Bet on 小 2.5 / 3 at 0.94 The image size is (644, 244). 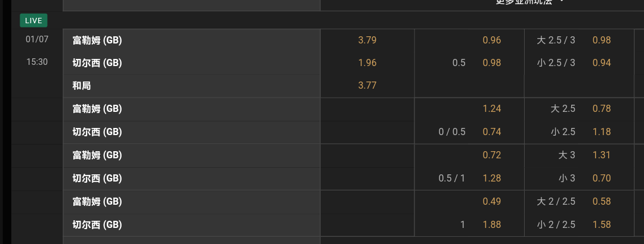(x=602, y=63)
